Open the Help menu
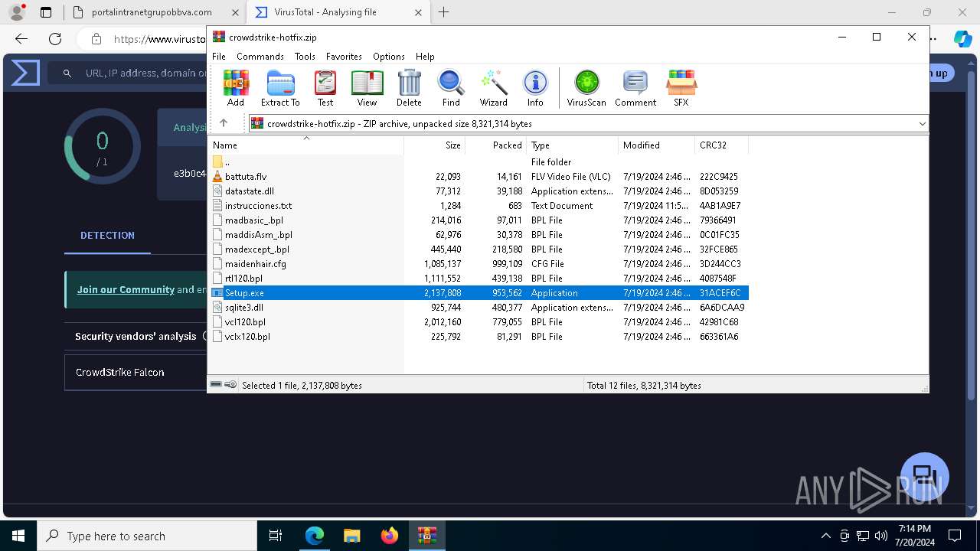980x551 pixels. (425, 57)
